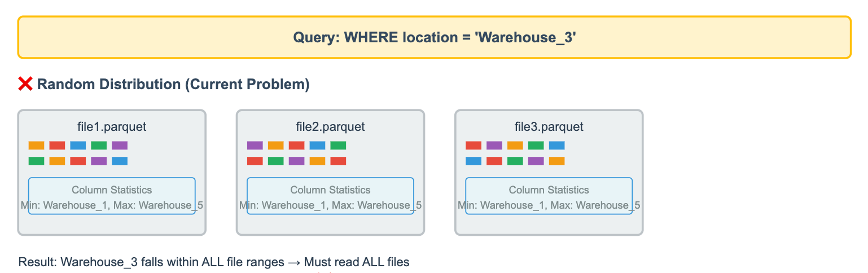868x273 pixels.
Task: Click the file3.parquet title
Action: click(549, 126)
